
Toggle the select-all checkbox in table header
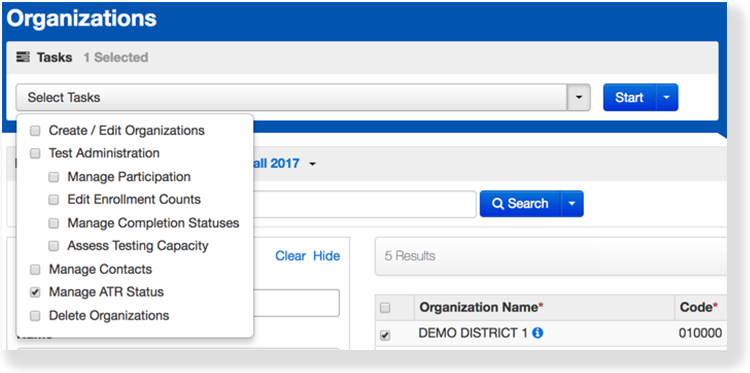click(385, 308)
